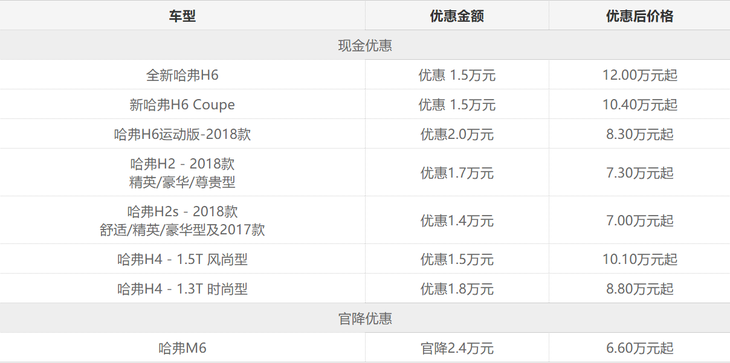Click the 优惠1.4万元 discount cell

[x=457, y=221]
